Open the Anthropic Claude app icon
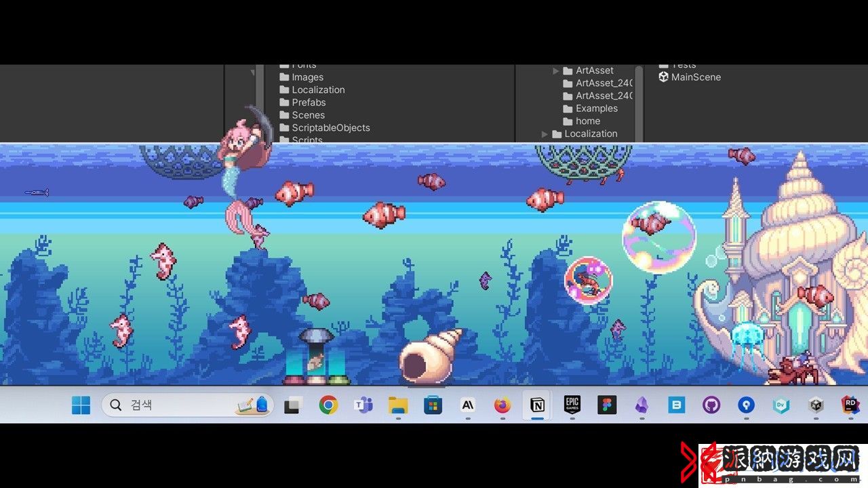The image size is (868, 488). pyautogui.click(x=468, y=405)
